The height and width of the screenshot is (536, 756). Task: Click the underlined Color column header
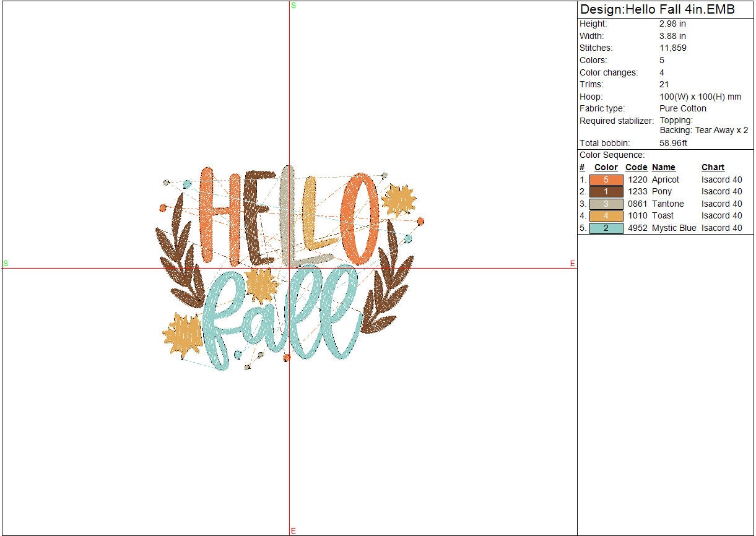[x=606, y=167]
